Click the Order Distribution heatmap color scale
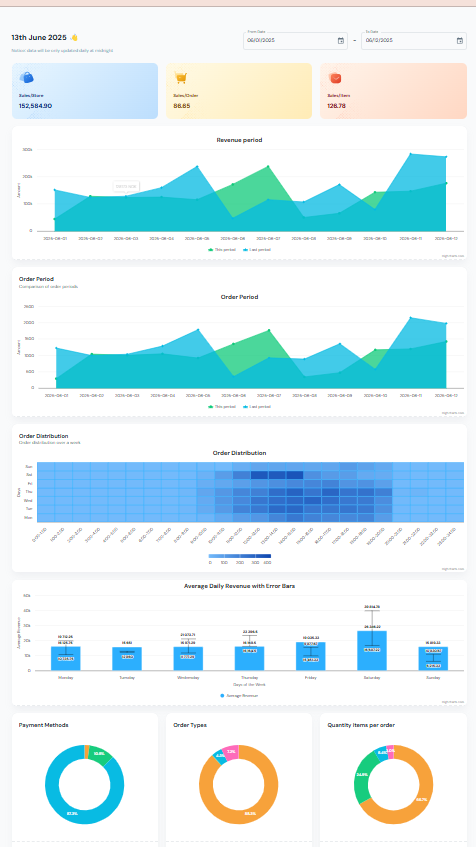Image resolution: width=476 pixels, height=847 pixels. click(x=239, y=556)
